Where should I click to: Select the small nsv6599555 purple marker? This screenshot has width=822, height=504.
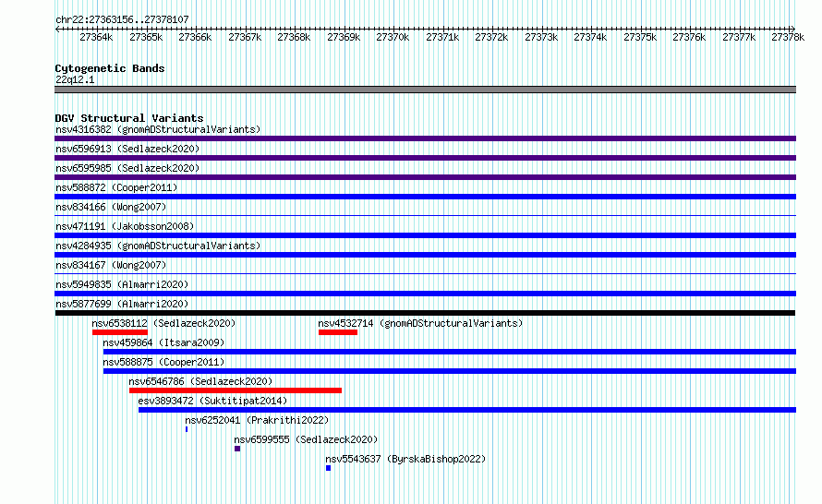point(237,449)
